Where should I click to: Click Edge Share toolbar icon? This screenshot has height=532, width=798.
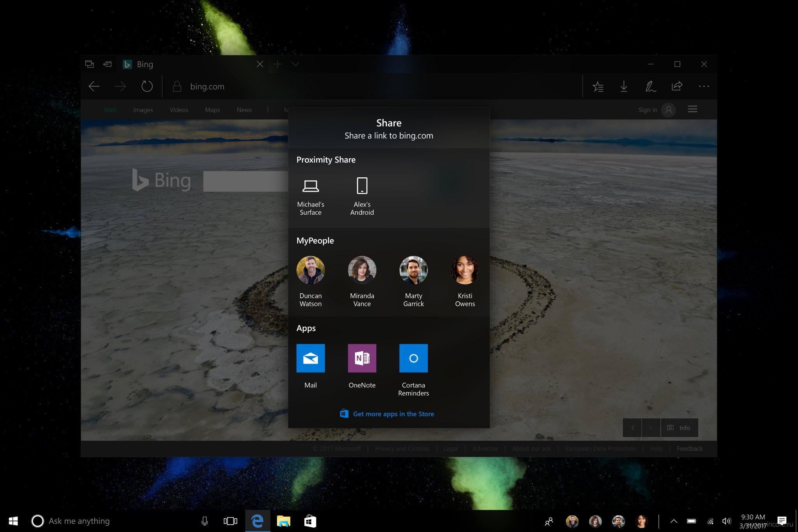677,86
